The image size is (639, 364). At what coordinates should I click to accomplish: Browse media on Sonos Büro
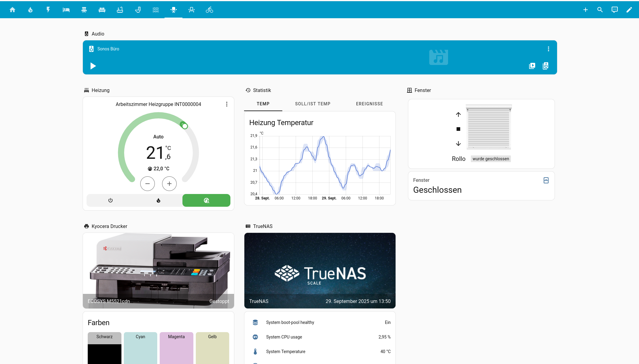point(532,66)
